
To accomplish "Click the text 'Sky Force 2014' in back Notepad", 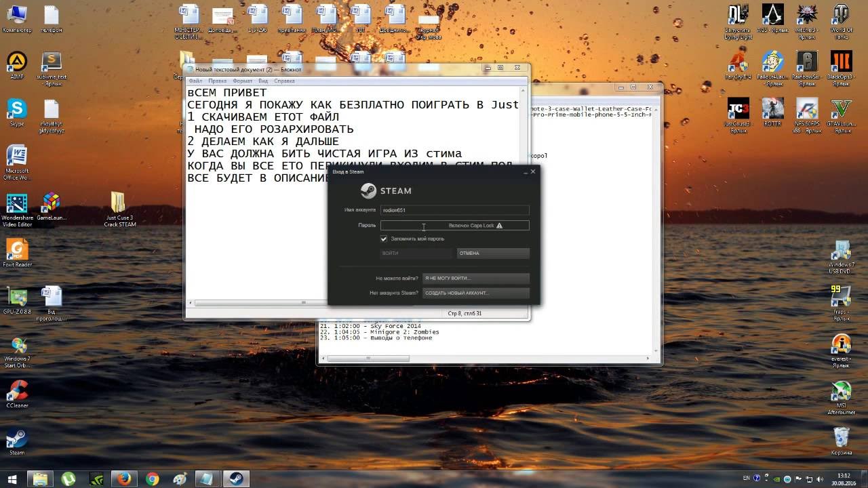I will point(395,326).
